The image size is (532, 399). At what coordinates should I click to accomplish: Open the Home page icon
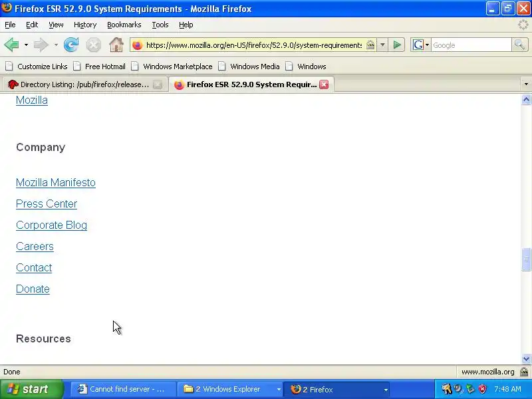[116, 45]
